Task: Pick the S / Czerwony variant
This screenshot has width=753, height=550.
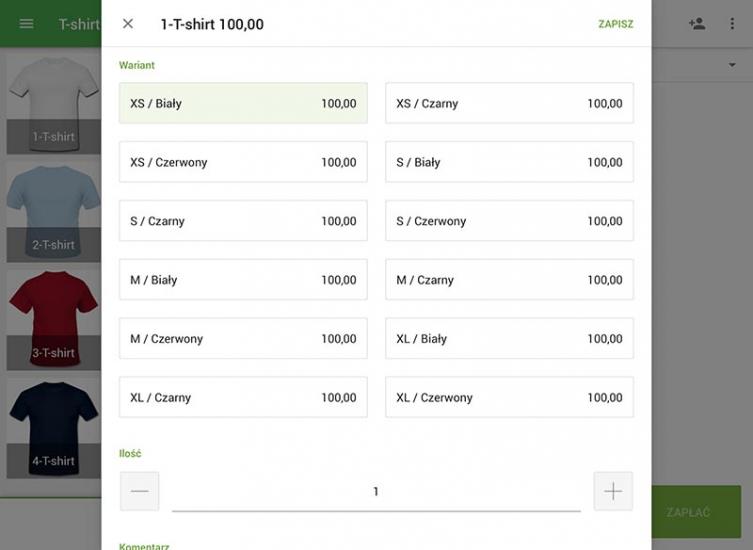Action: pos(509,221)
